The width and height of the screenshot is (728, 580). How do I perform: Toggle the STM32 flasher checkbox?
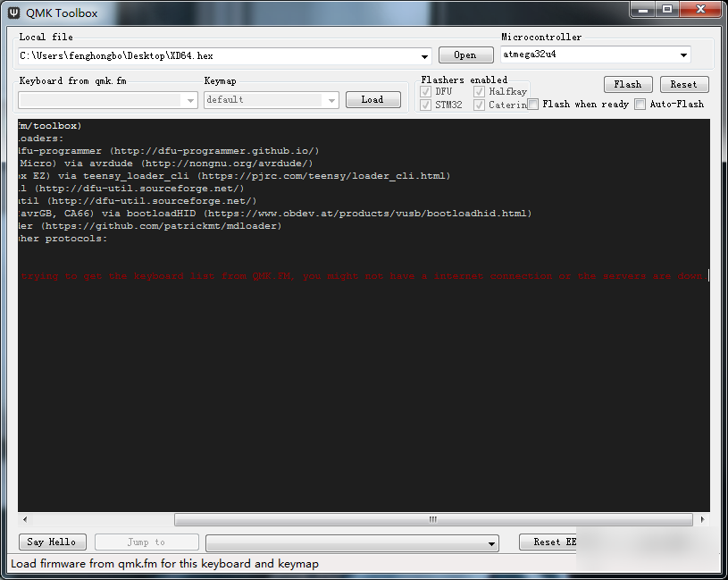[x=425, y=105]
